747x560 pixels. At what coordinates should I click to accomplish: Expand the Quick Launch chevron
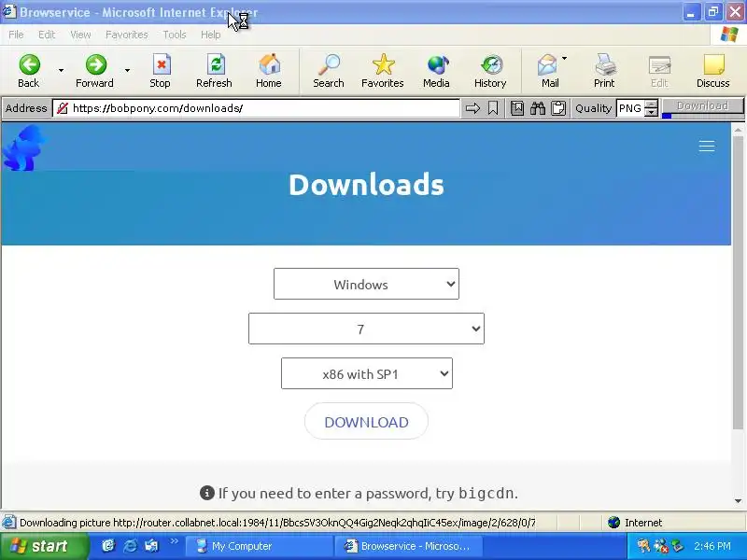[x=174, y=541]
